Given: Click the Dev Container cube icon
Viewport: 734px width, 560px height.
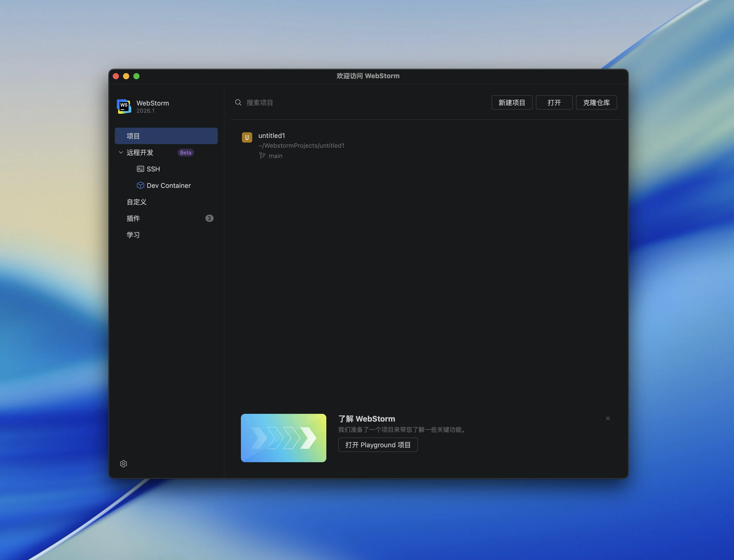Looking at the screenshot, I should coord(140,185).
